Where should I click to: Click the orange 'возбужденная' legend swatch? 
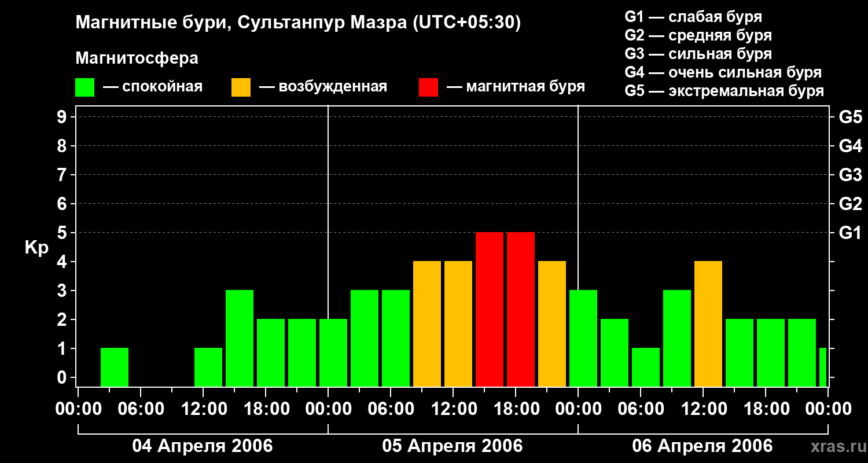(x=241, y=87)
